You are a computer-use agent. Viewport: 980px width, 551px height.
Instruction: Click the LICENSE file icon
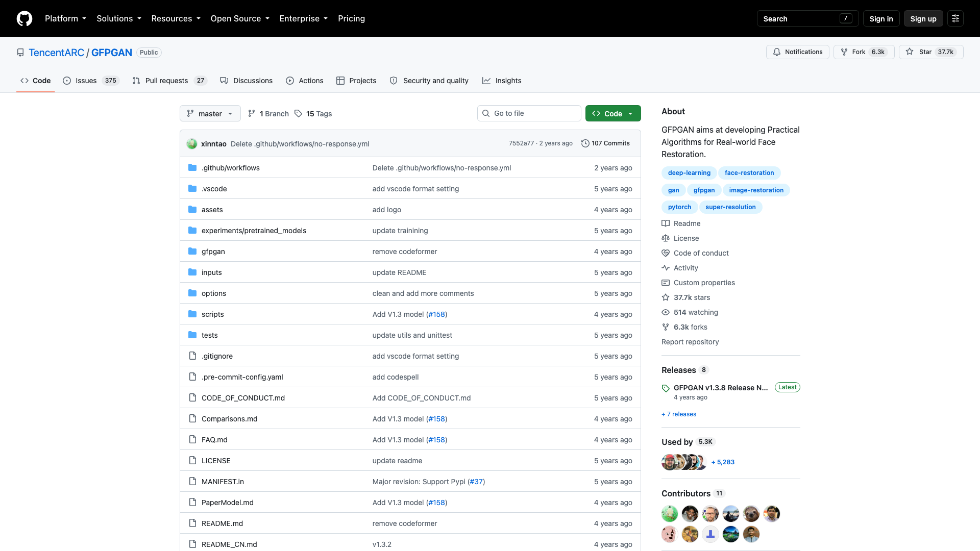(x=192, y=461)
